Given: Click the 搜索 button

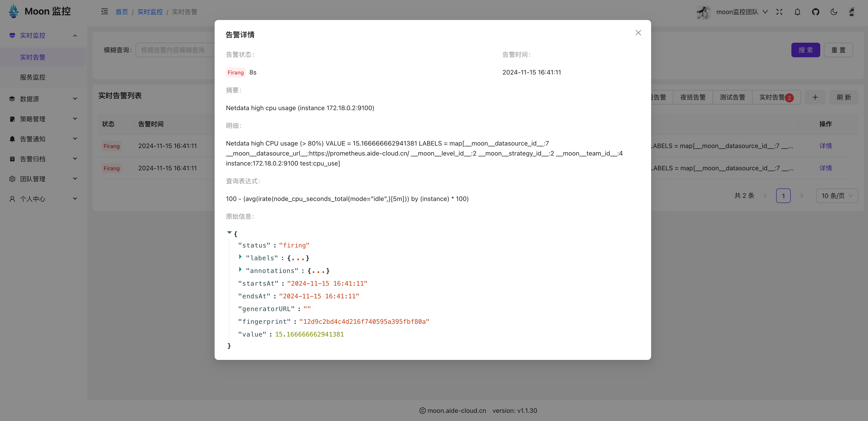Looking at the screenshot, I should click(x=805, y=50).
